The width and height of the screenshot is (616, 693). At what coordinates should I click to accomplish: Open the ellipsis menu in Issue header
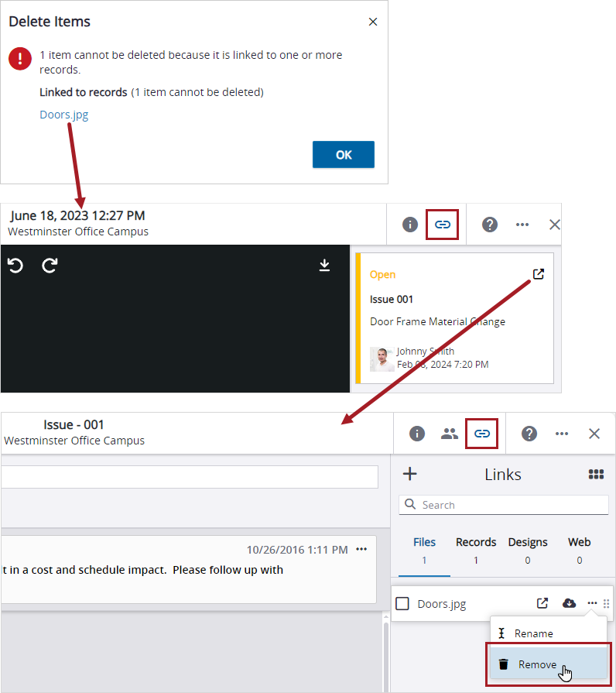pos(562,434)
